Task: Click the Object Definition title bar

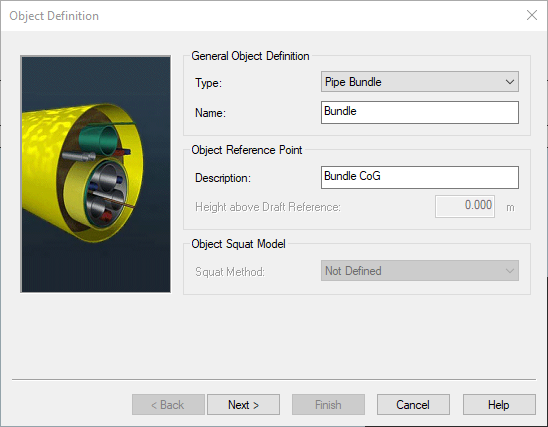Action: pos(262,16)
